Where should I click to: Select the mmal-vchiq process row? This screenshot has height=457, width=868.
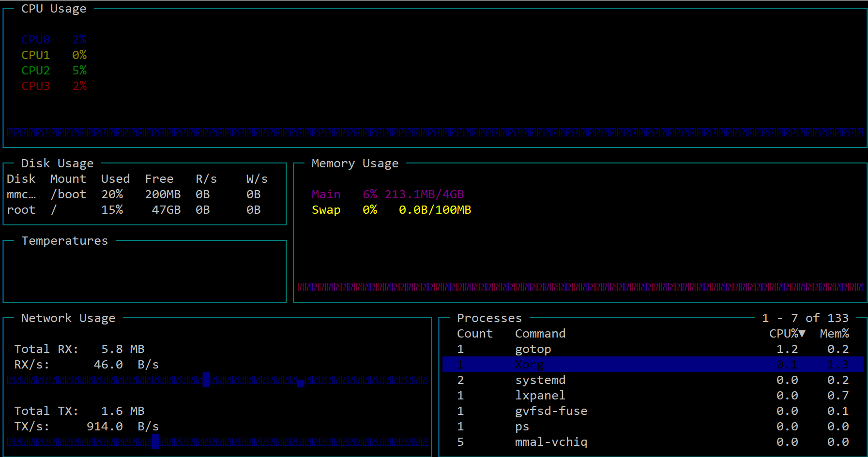pos(551,442)
